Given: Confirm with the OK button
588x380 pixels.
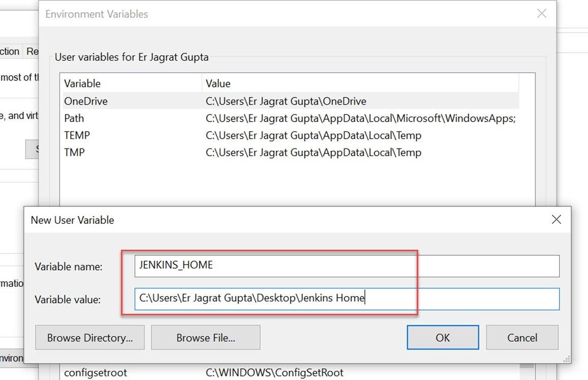Looking at the screenshot, I should pyautogui.click(x=442, y=337).
